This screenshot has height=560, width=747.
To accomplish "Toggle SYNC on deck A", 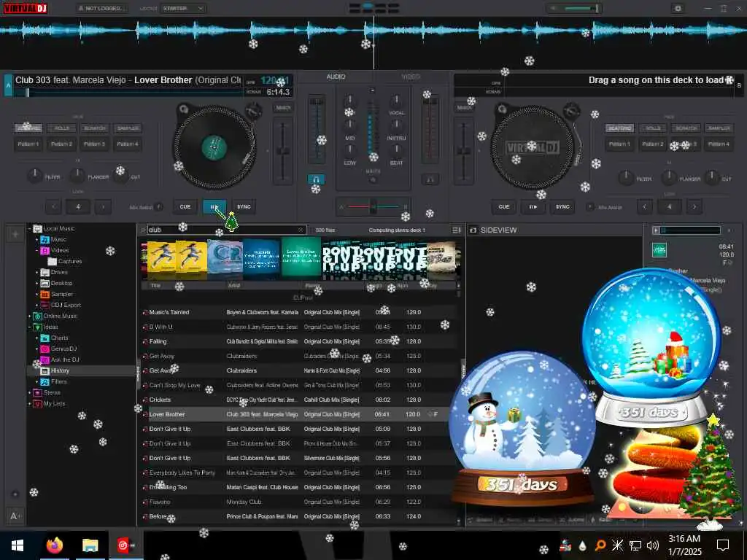I will pos(244,206).
